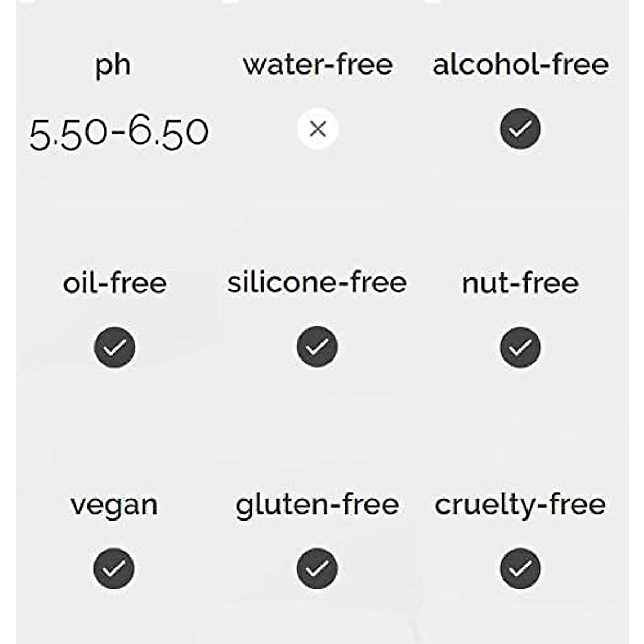This screenshot has width=644, height=644.
Task: Select the nut-free text label
Action: [520, 283]
